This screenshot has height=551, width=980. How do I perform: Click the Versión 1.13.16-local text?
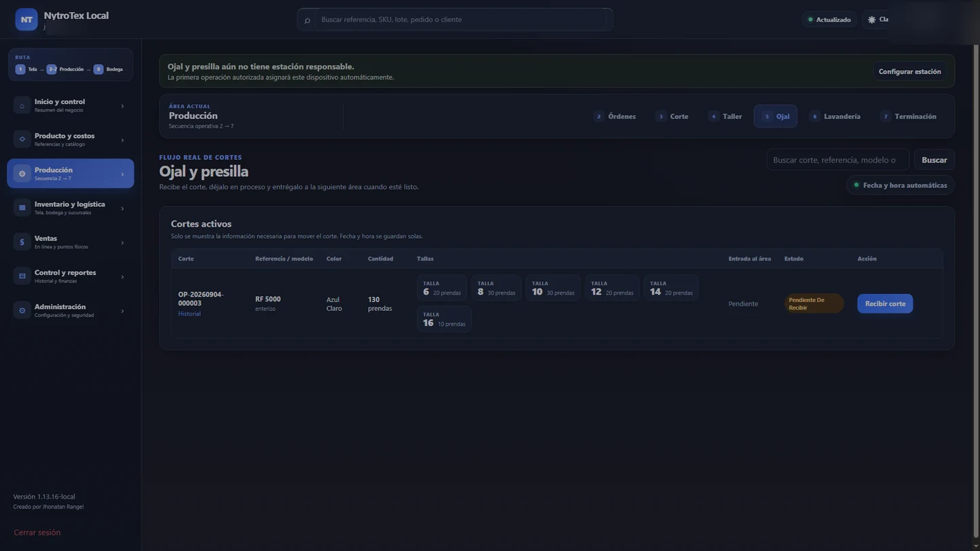point(44,497)
